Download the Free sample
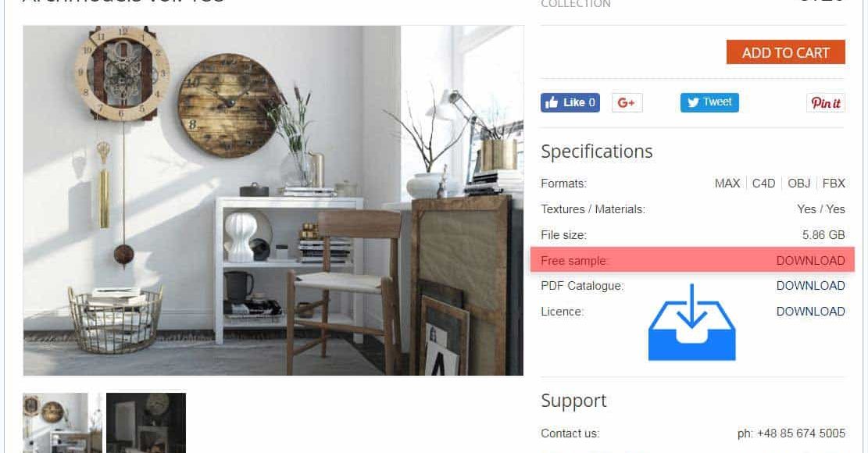 coord(810,261)
